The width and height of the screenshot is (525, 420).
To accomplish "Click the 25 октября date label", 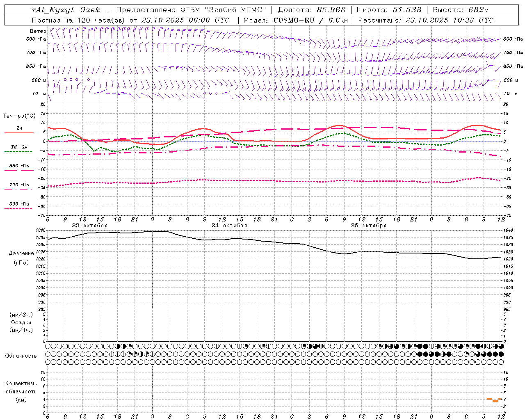I will click(x=369, y=226).
